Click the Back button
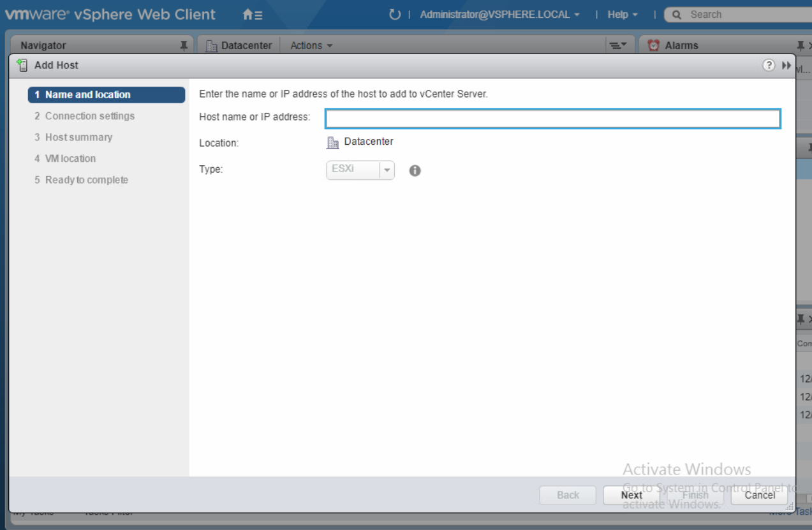The width and height of the screenshot is (812, 530). [568, 495]
